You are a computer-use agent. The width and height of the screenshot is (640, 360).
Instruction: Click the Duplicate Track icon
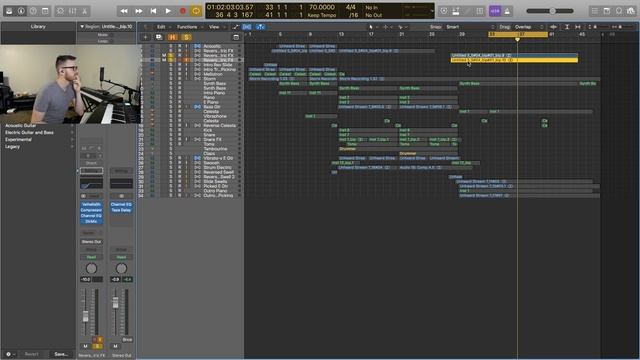(159, 37)
